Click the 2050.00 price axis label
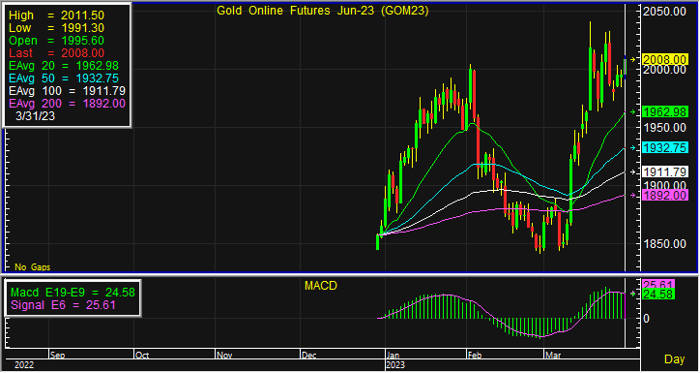Screen dimensions: 700x373 [665, 12]
